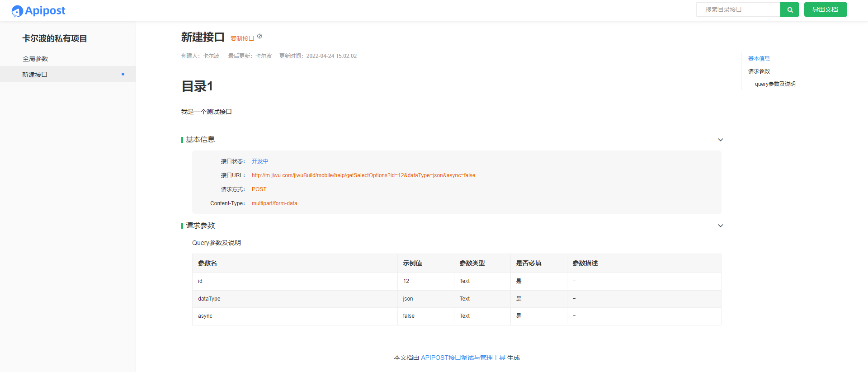Click the 开发中 status value

point(260,161)
